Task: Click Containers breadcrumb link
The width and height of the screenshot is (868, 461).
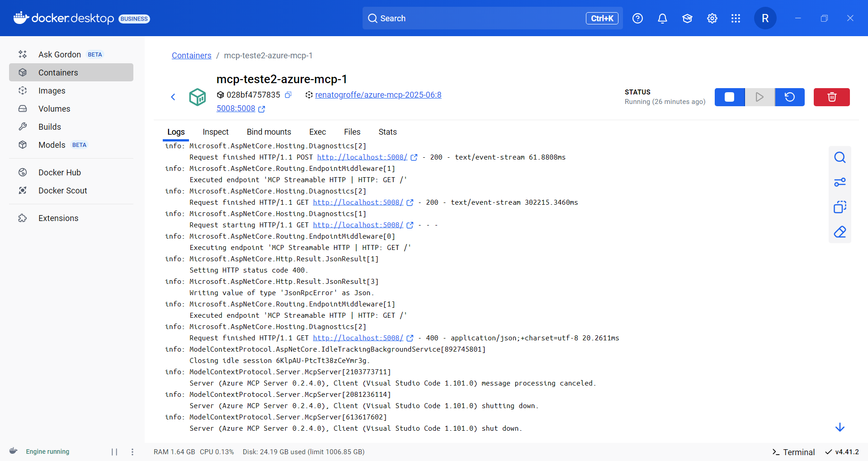Action: [x=191, y=55]
